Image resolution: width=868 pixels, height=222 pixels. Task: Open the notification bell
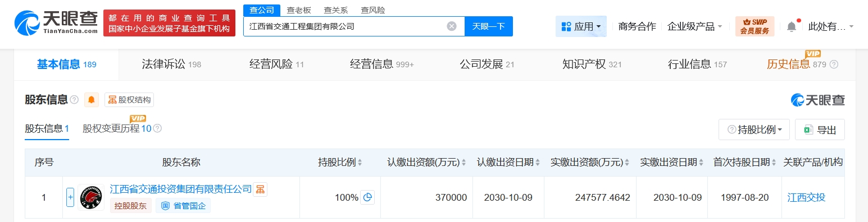coord(792,26)
